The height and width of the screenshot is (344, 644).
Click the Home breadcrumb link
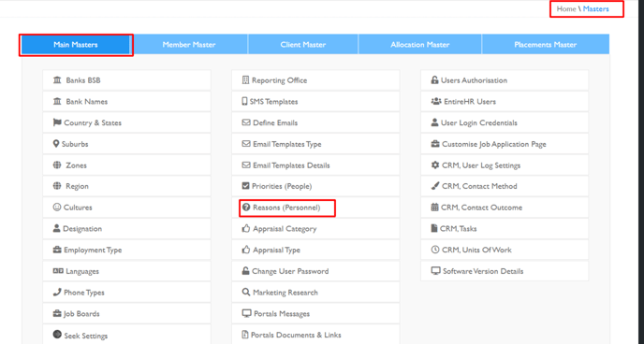(566, 8)
